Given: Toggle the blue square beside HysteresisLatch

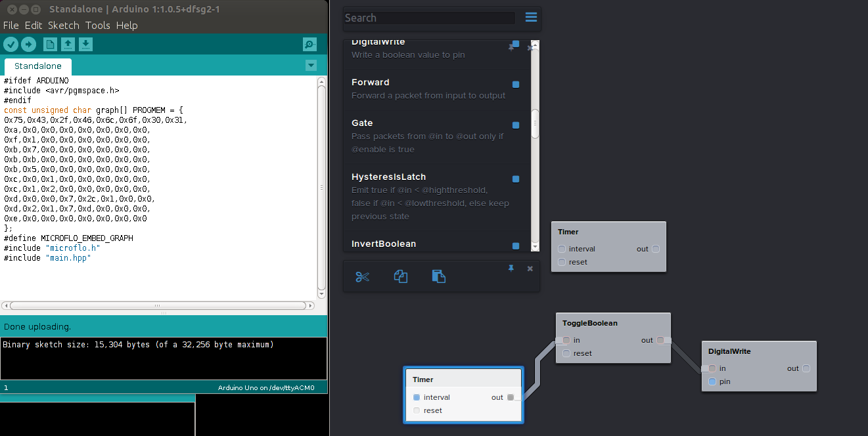Looking at the screenshot, I should coord(516,179).
